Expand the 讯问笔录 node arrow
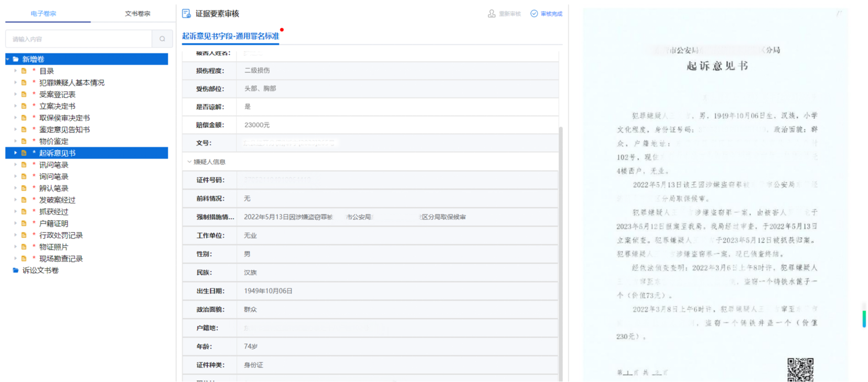Viewport: 868px width, 382px height. (x=15, y=165)
